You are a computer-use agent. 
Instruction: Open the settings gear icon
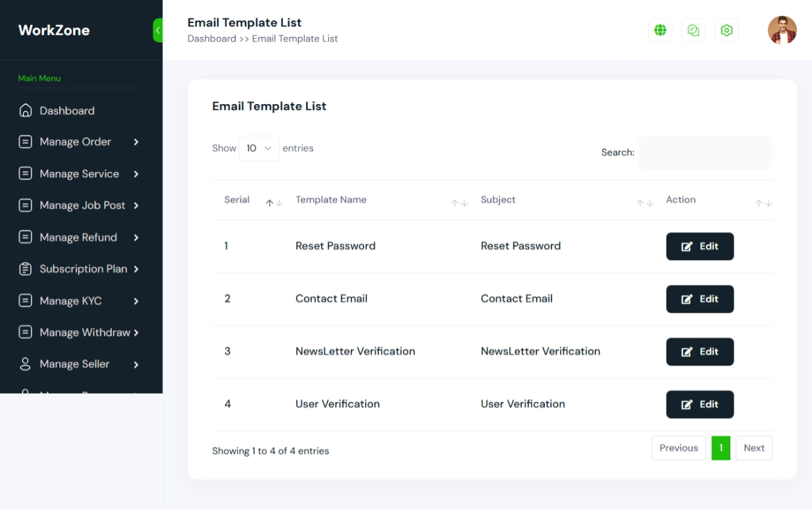(726, 30)
